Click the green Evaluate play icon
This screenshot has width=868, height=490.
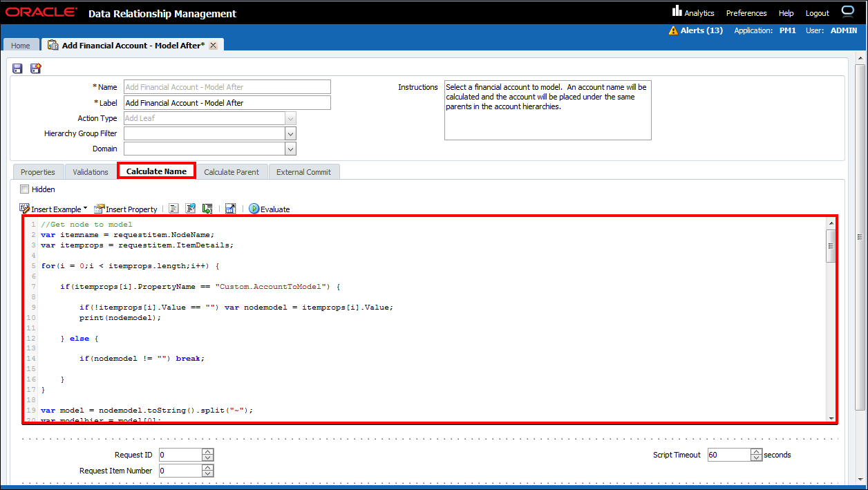254,209
